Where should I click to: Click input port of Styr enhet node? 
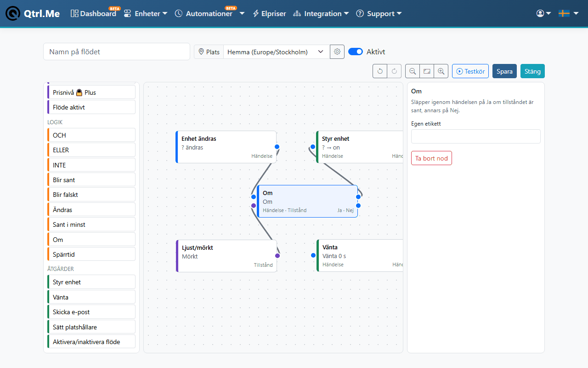(x=313, y=147)
